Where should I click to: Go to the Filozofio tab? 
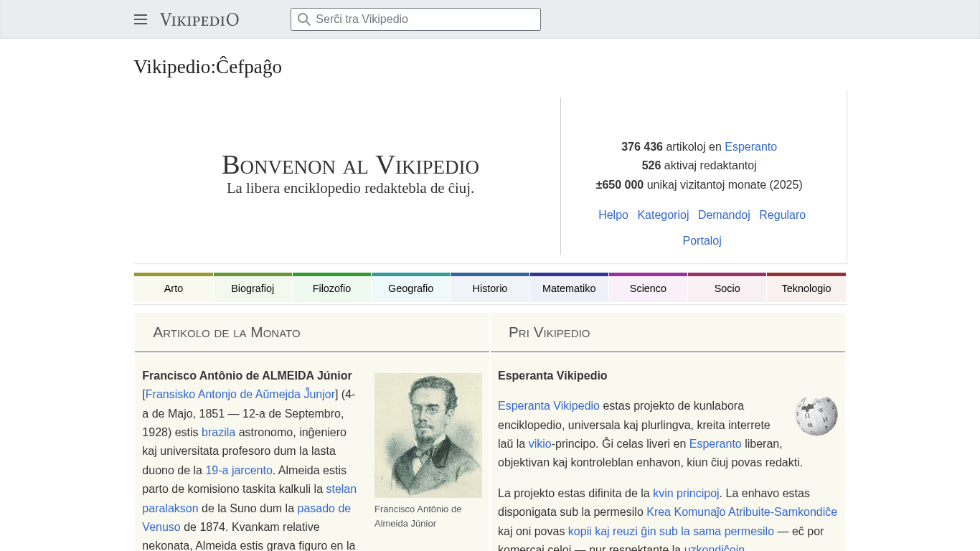tap(331, 288)
